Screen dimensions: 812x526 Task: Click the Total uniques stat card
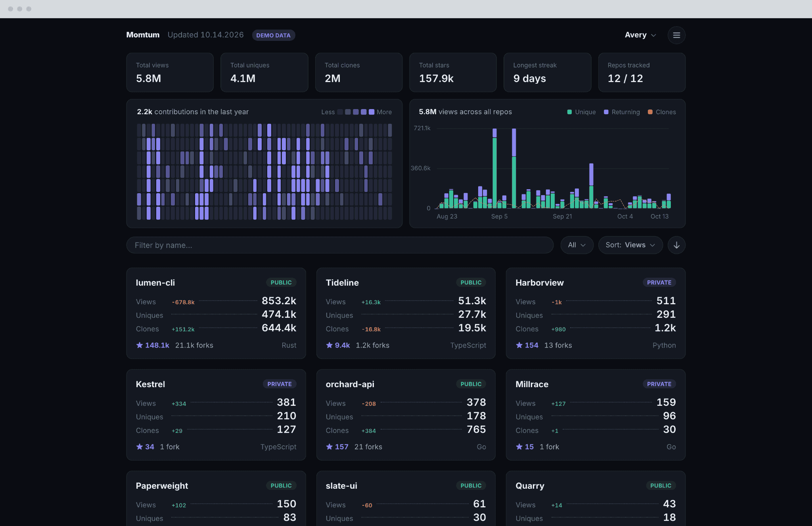point(264,73)
